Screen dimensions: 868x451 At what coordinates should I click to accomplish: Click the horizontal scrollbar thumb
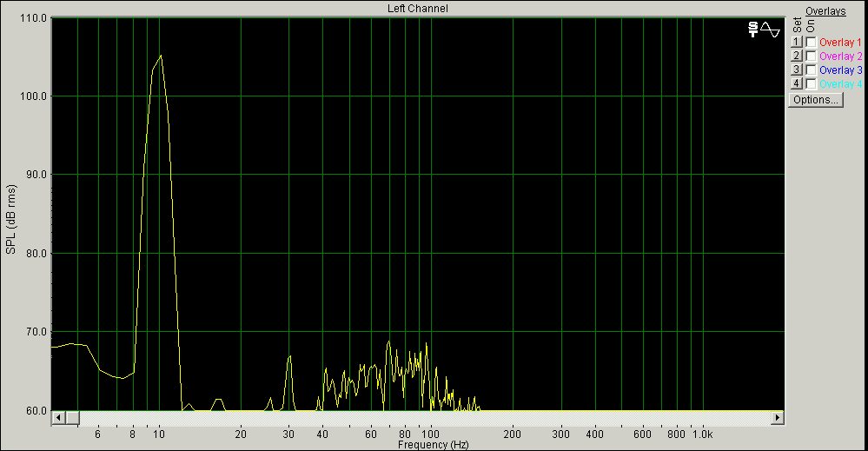click(72, 417)
